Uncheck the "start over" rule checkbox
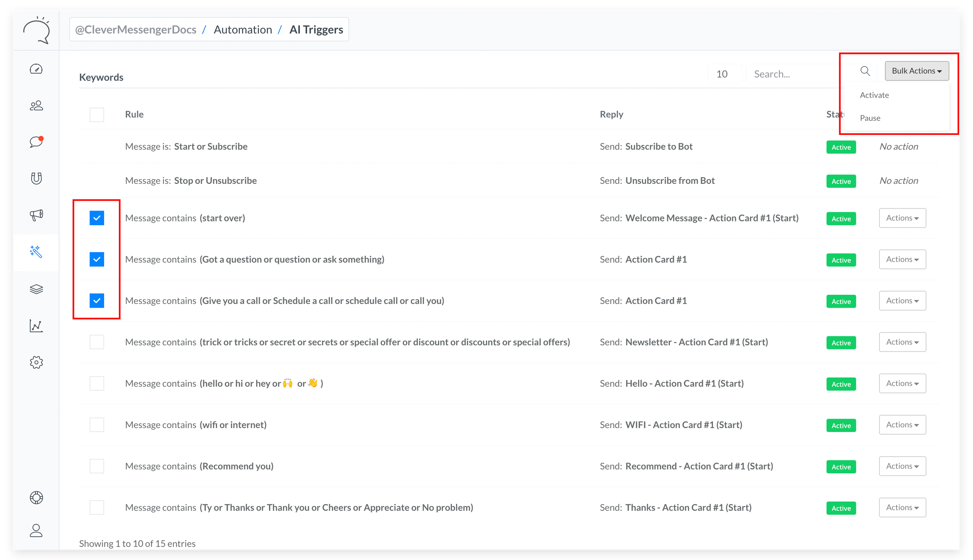Screen dimensions: 973x560 tap(97, 218)
